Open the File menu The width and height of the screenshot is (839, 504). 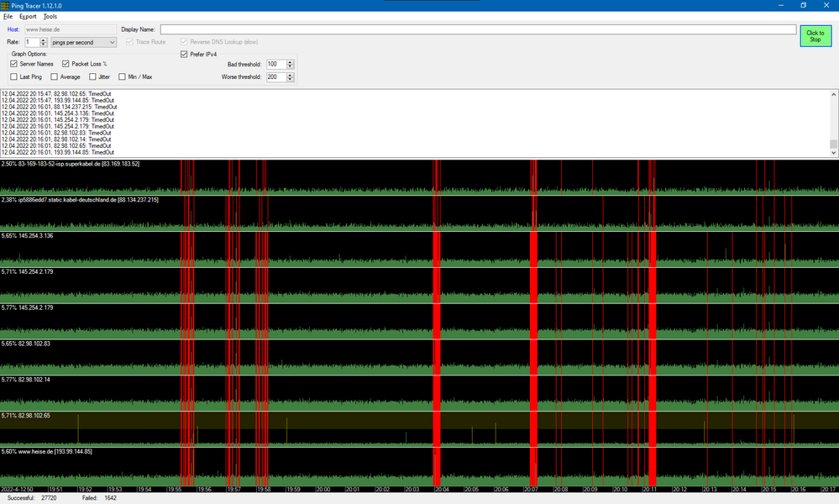point(8,17)
